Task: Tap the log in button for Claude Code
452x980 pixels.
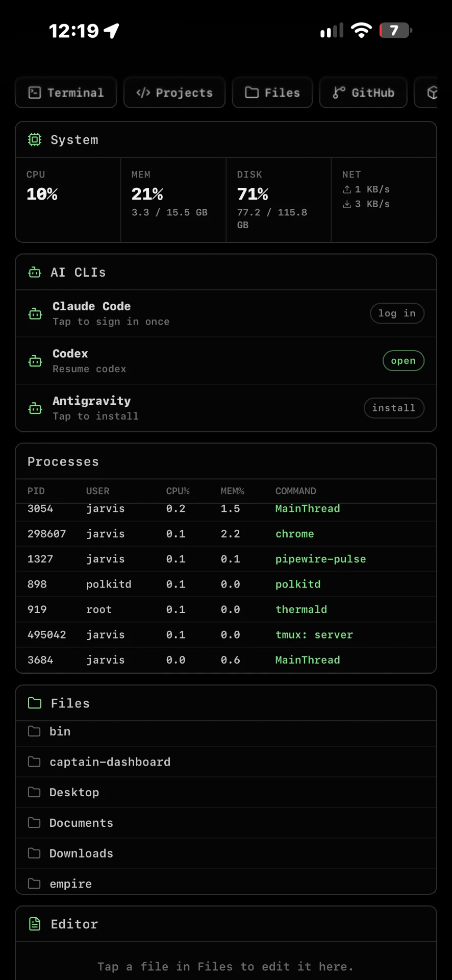Action: [397, 313]
